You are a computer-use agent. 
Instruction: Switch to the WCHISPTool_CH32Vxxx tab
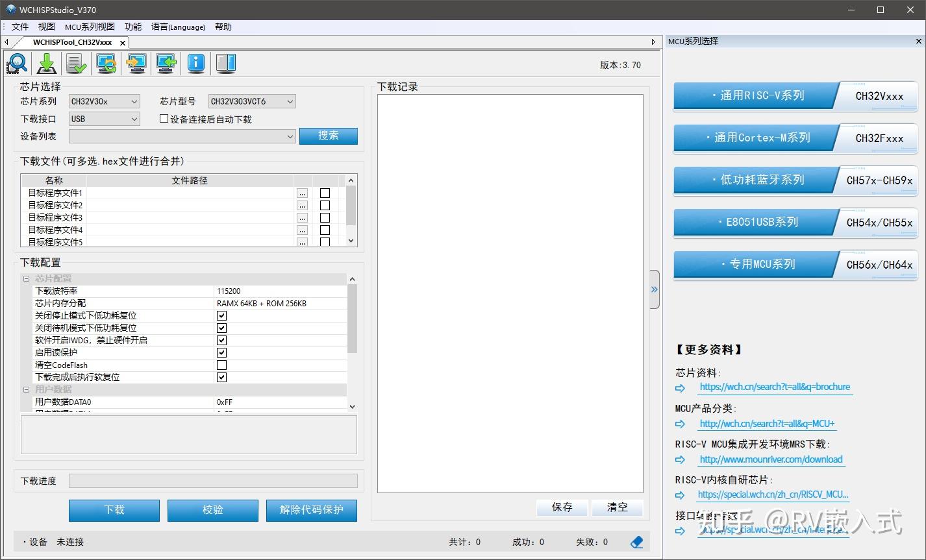(73, 42)
